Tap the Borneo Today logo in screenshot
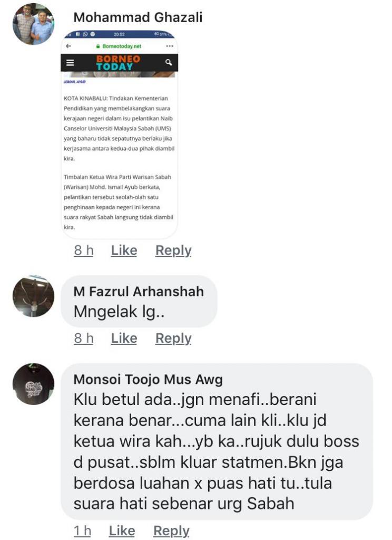Viewport: 392px width, 540px height. pyautogui.click(x=118, y=63)
